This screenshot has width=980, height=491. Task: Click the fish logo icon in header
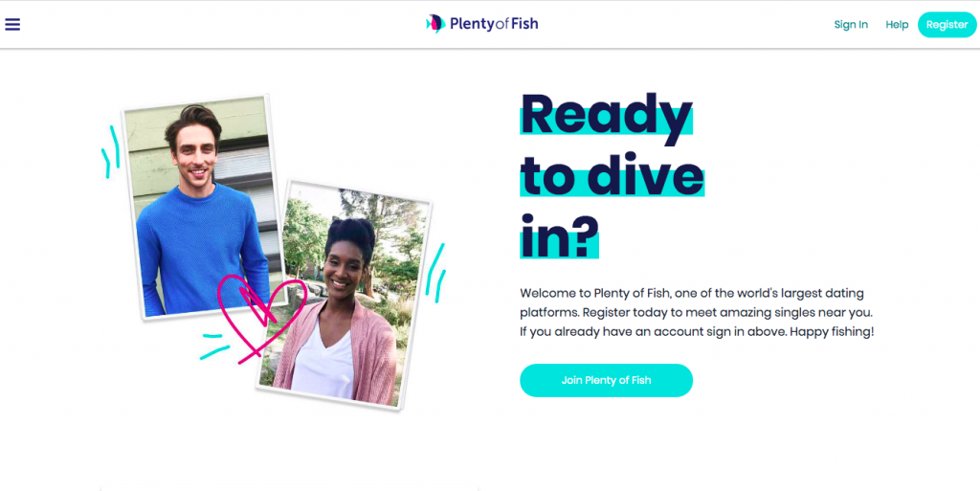(x=435, y=24)
